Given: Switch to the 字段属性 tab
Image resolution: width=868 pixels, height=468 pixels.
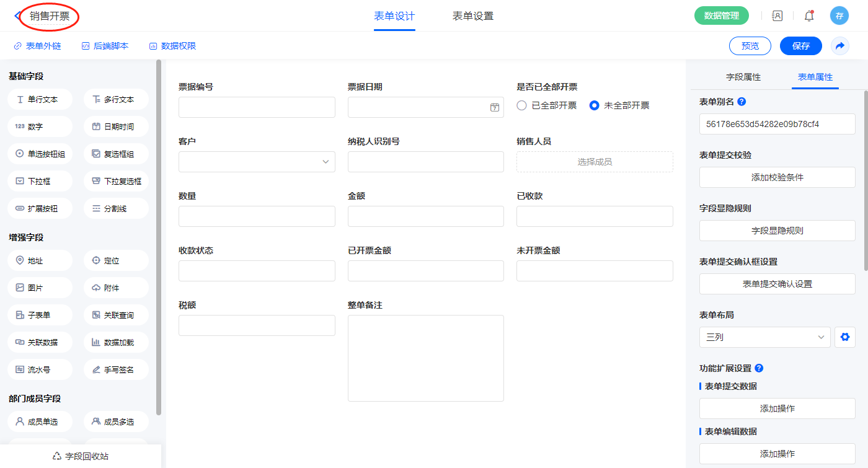Looking at the screenshot, I should click(743, 77).
